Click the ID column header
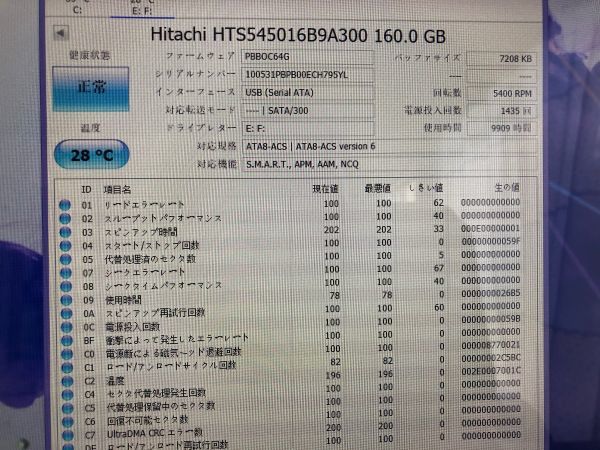Image resolution: width=600 pixels, height=450 pixels. coord(86,189)
